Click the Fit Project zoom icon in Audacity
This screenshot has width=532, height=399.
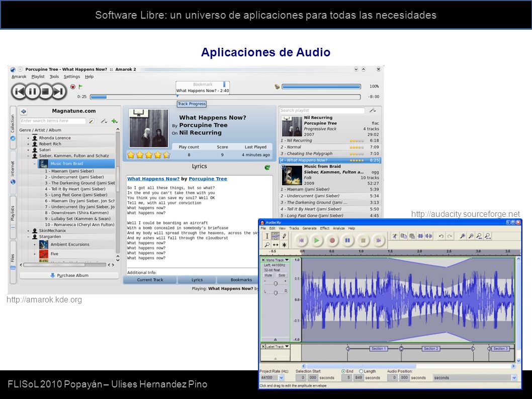(x=488, y=236)
